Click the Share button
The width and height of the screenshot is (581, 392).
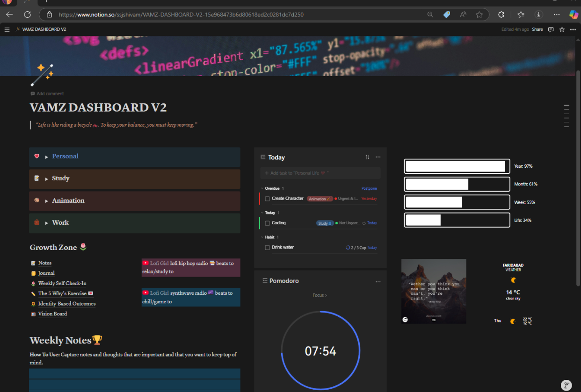click(537, 29)
